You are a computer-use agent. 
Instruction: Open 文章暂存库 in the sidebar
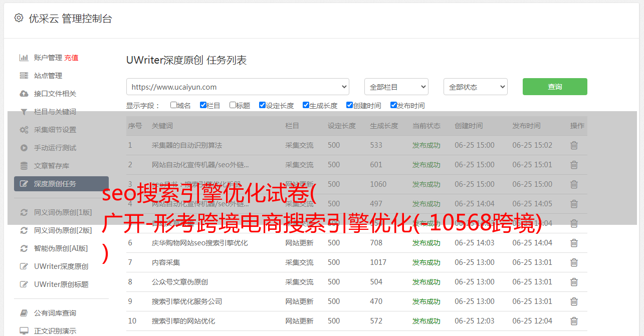coord(52,166)
